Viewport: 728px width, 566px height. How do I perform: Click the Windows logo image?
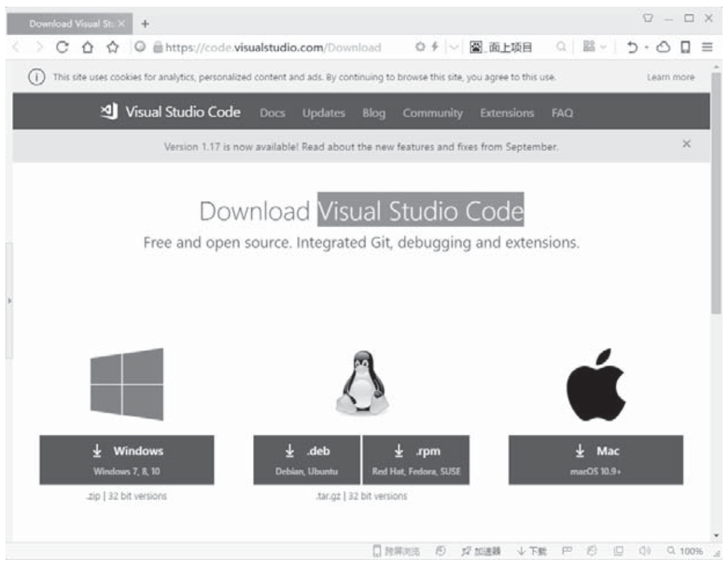tap(127, 384)
